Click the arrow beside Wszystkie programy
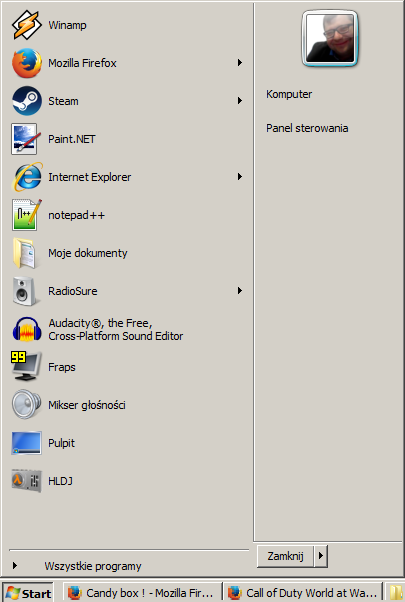Image resolution: width=405 pixels, height=602 pixels. [15, 566]
